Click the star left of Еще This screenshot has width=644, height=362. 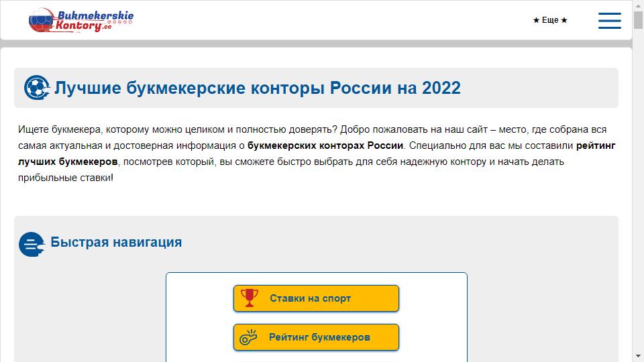tap(536, 21)
